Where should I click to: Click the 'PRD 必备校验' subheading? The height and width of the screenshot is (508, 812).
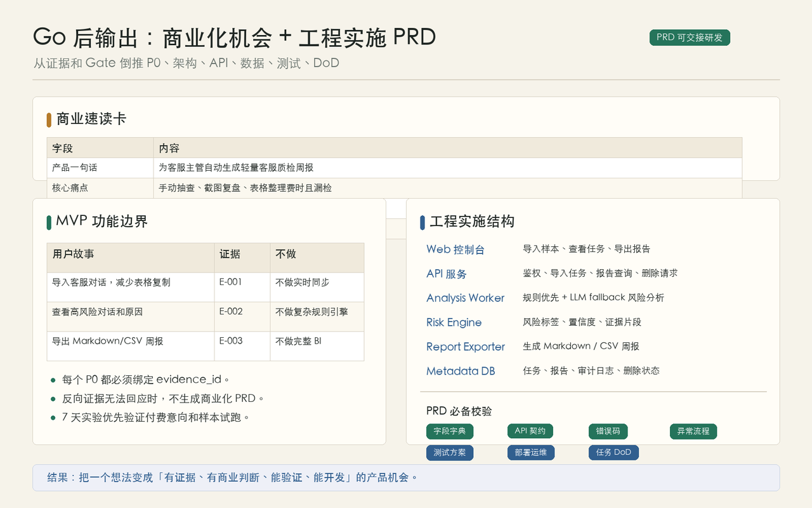click(459, 411)
